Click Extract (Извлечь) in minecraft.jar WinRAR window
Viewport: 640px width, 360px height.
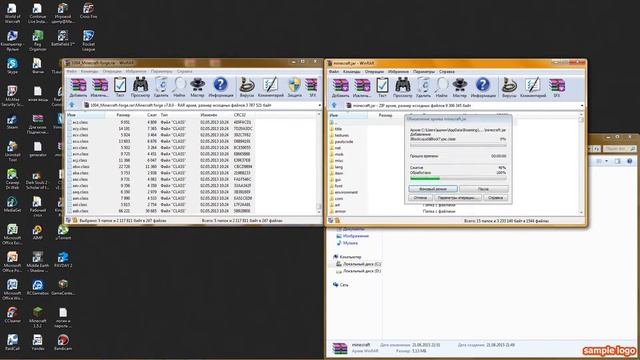click(362, 88)
